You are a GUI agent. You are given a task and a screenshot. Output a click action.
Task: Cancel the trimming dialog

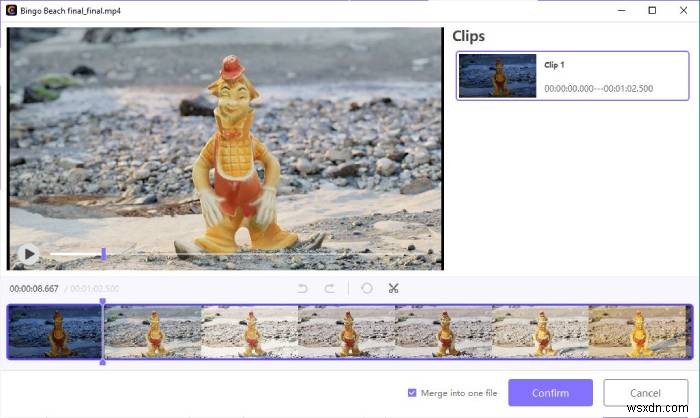(646, 393)
